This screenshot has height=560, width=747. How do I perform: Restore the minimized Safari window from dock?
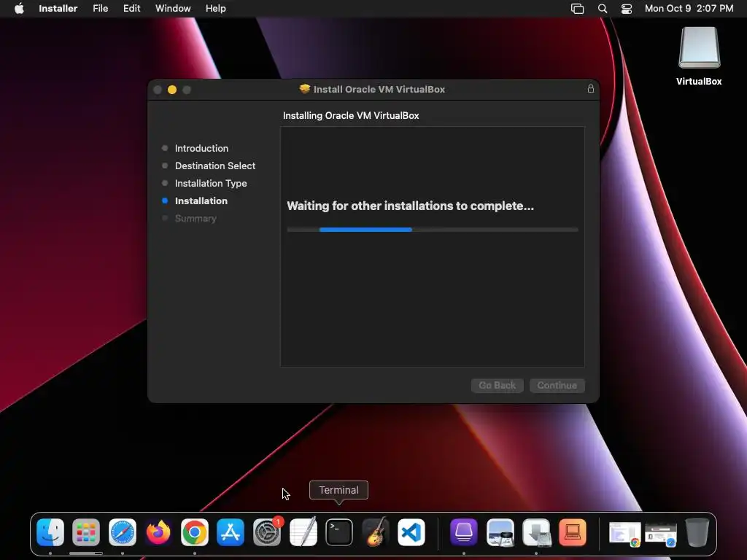661,533
